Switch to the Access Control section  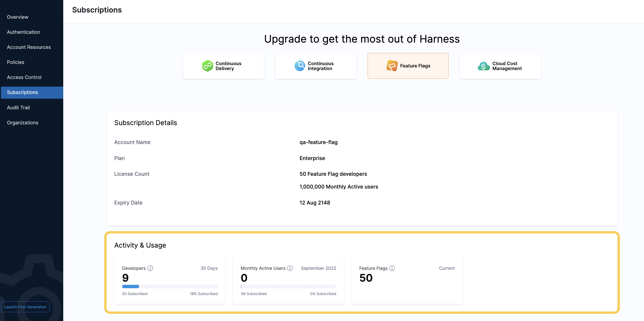24,77
